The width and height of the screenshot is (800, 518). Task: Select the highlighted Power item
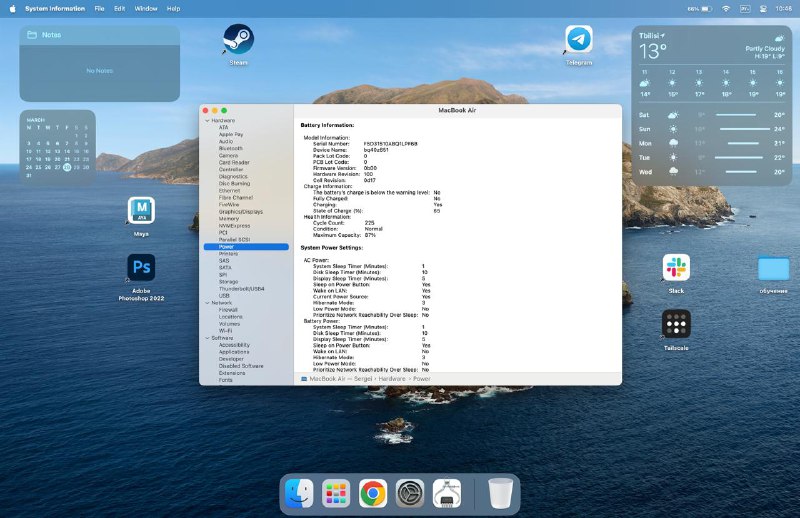click(x=246, y=246)
